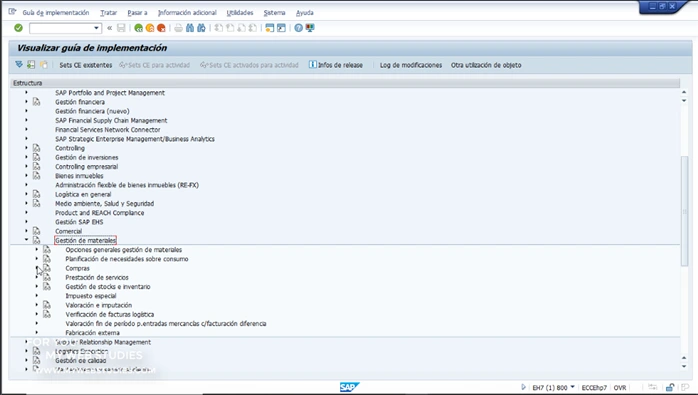Click the lock icon in the status bar
Screen dimensions: 698x395
point(670,387)
